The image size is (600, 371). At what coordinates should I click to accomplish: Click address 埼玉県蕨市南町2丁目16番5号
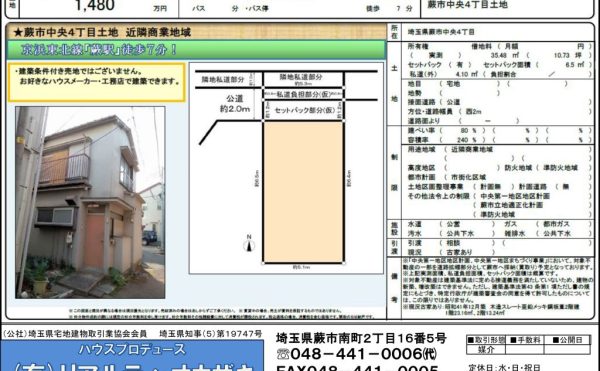coord(361,338)
